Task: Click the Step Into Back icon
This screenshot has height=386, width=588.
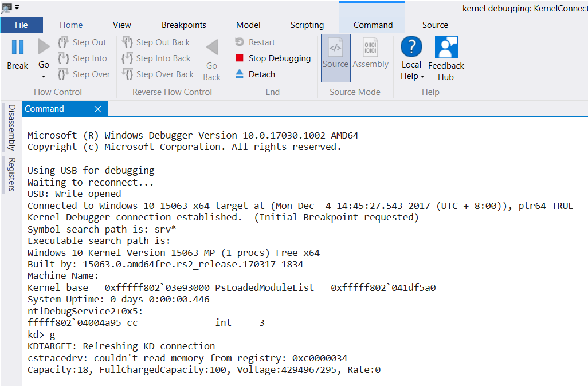Action: 127,58
